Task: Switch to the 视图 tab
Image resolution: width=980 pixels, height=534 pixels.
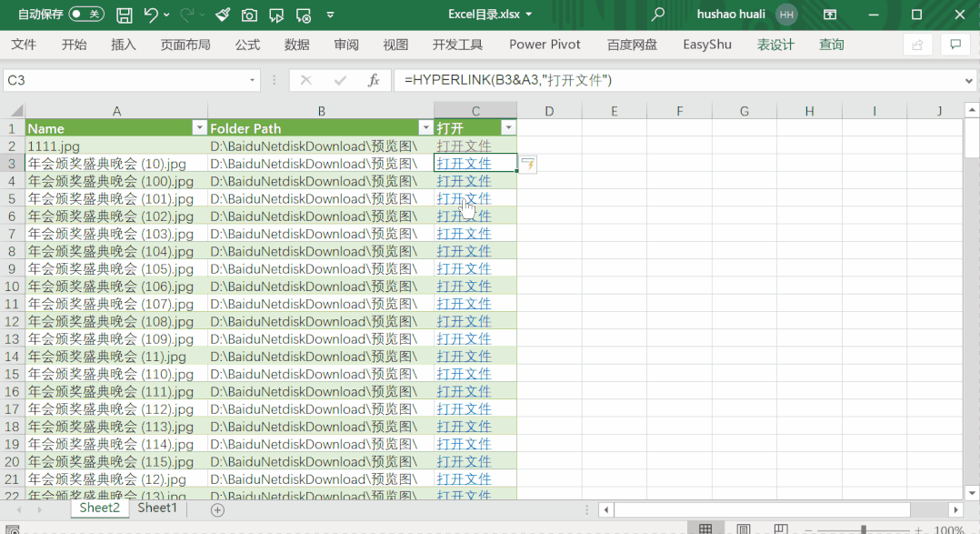Action: point(395,45)
